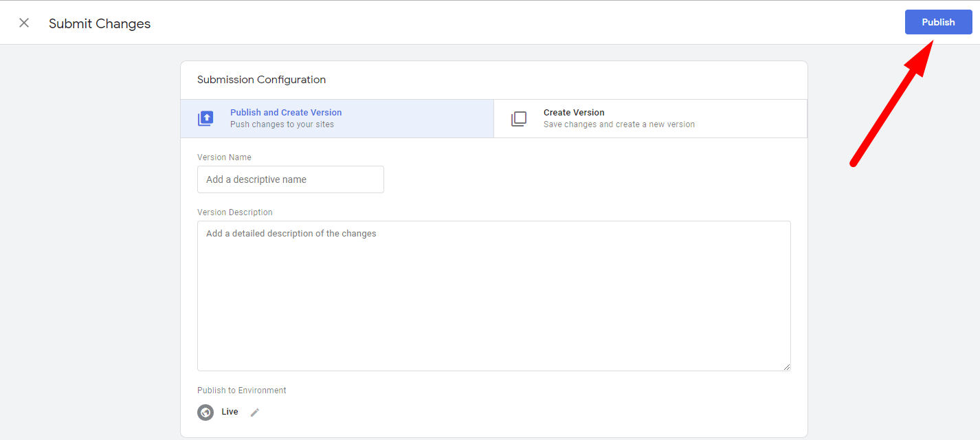Image resolution: width=980 pixels, height=440 pixels.
Task: Click the Submit Changes page title
Action: click(100, 23)
